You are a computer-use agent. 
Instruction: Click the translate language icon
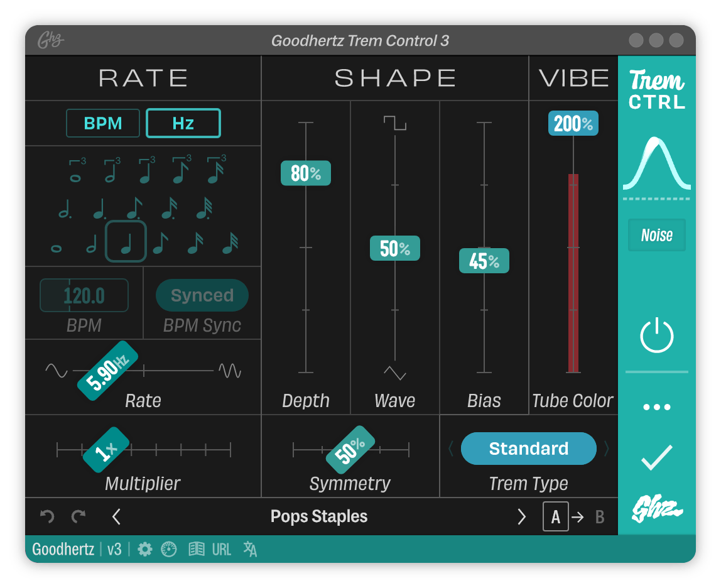(x=250, y=550)
